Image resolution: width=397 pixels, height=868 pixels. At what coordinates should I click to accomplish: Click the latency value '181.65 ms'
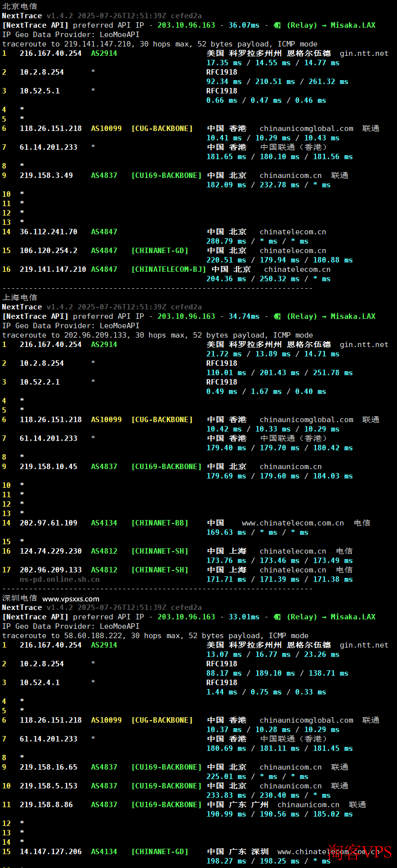(x=226, y=157)
